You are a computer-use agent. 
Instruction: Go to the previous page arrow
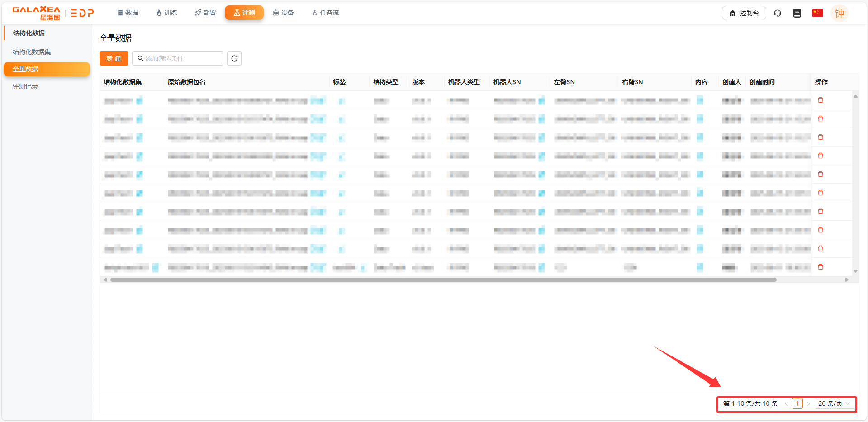click(x=787, y=403)
